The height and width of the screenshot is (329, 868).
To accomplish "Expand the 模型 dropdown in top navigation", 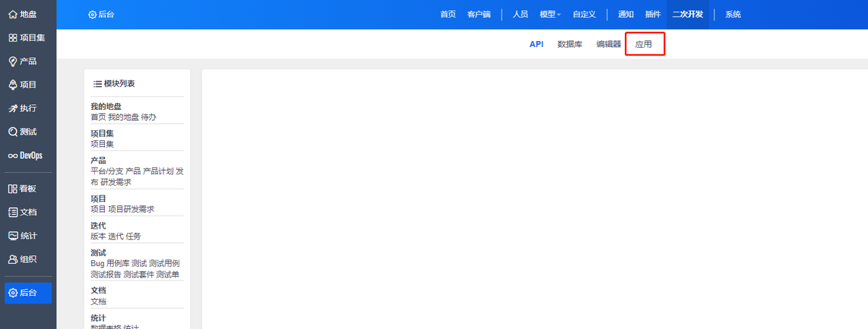I will tap(550, 14).
